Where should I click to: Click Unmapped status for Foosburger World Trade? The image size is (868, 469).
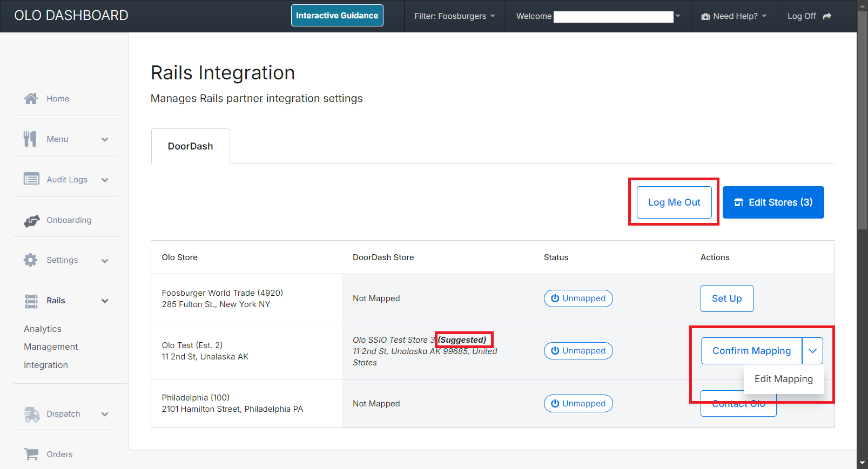pos(578,298)
